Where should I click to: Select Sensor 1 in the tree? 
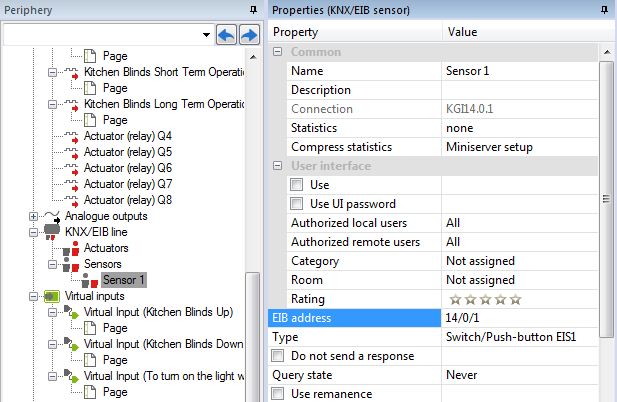coord(124,280)
